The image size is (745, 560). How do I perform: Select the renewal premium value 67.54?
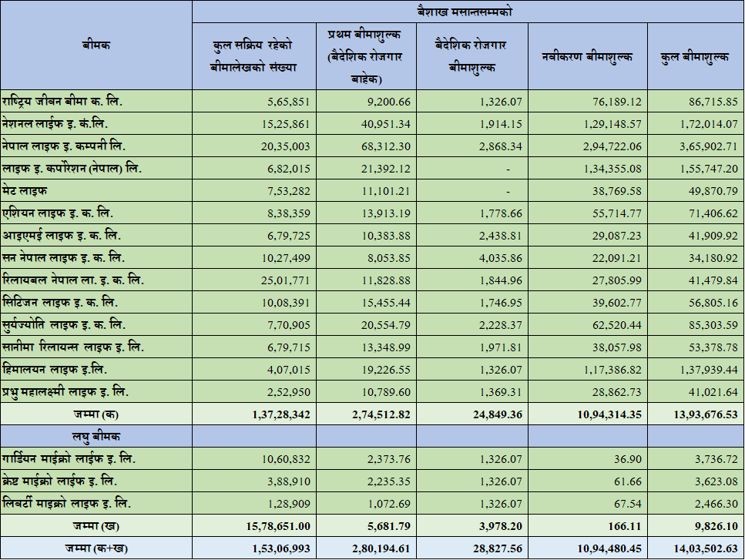click(x=628, y=504)
